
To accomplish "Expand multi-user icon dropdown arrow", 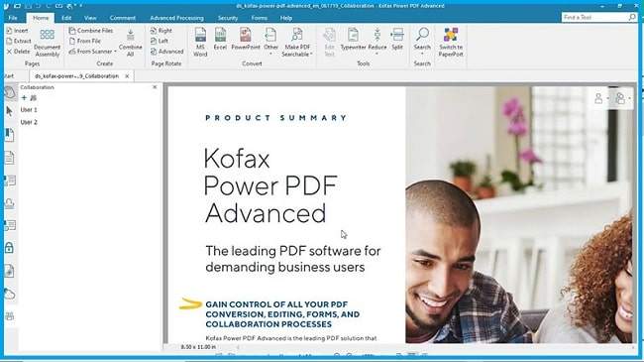I will [x=629, y=99].
